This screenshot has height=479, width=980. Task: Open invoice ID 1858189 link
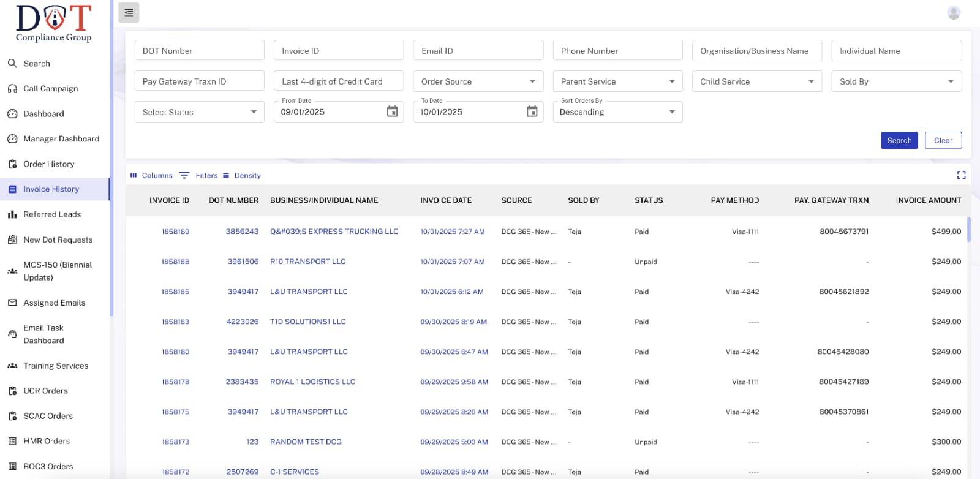pyautogui.click(x=175, y=232)
